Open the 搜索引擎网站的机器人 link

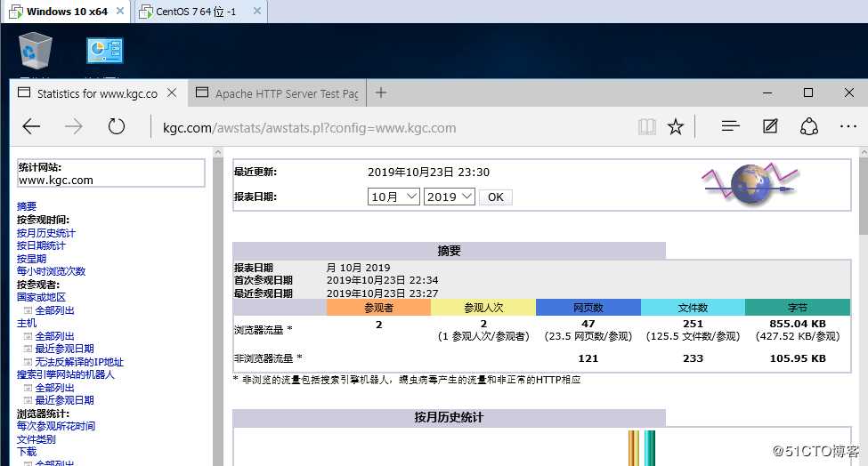click(65, 374)
